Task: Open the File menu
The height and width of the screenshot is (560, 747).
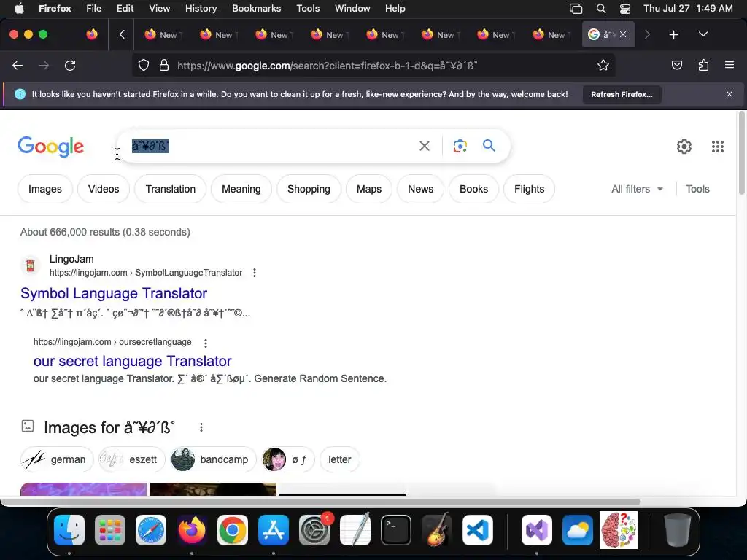Action: coord(94,9)
